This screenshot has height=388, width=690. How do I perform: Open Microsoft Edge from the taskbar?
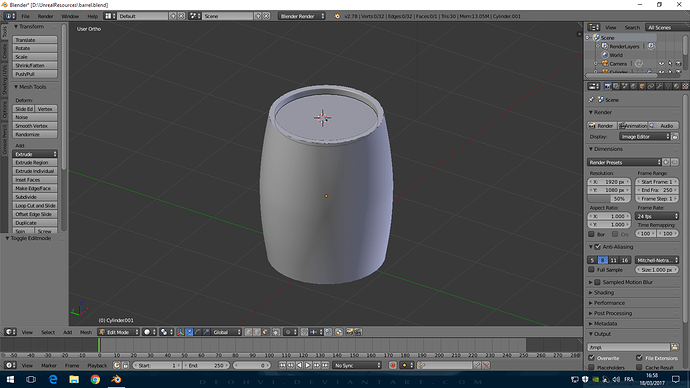pos(53,379)
